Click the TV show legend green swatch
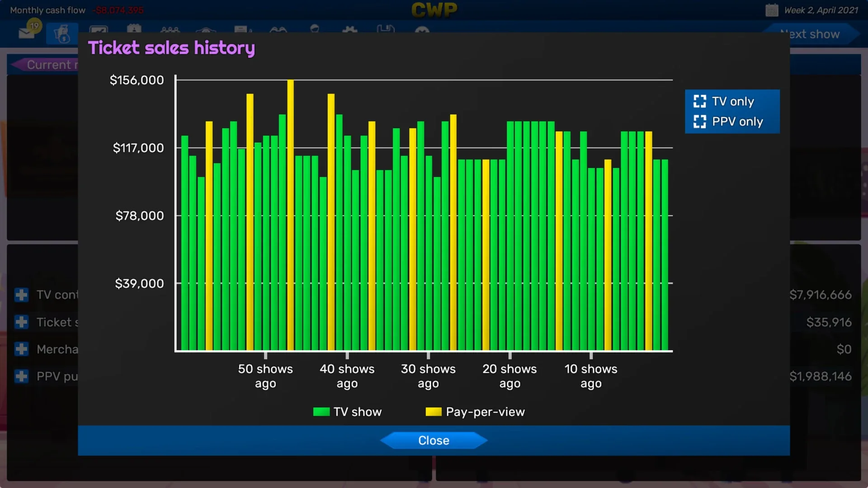868x488 pixels. click(x=321, y=412)
